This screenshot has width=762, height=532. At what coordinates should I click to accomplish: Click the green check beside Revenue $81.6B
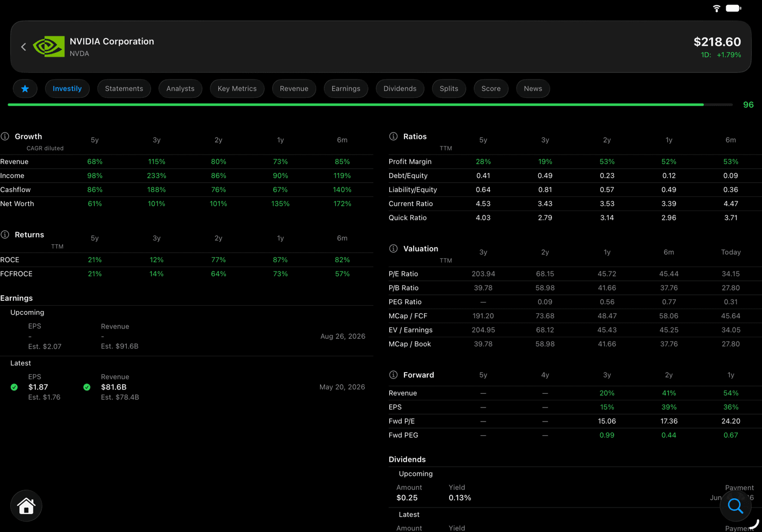coord(87,387)
